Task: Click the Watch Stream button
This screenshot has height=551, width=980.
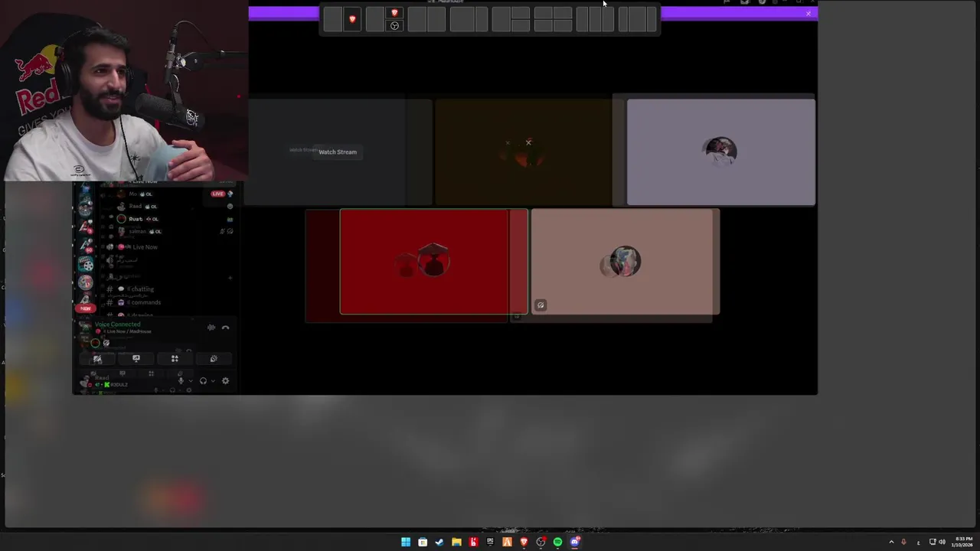Action: pos(338,152)
